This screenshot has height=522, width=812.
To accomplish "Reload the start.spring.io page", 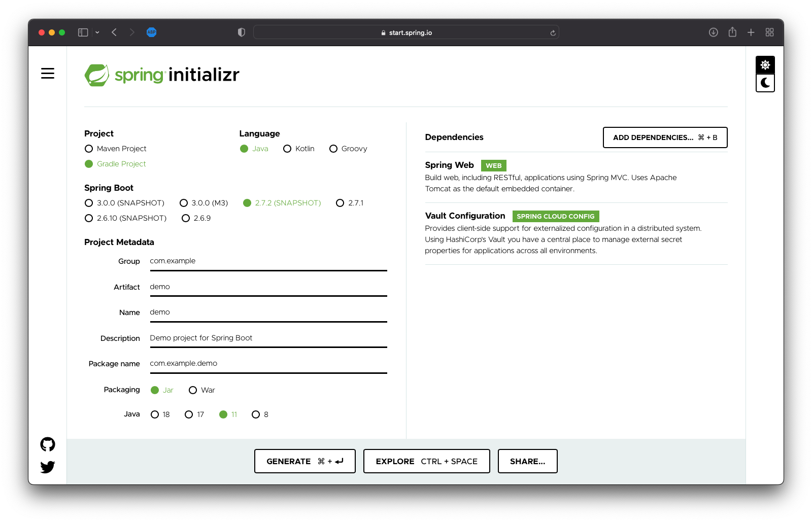I will point(553,32).
